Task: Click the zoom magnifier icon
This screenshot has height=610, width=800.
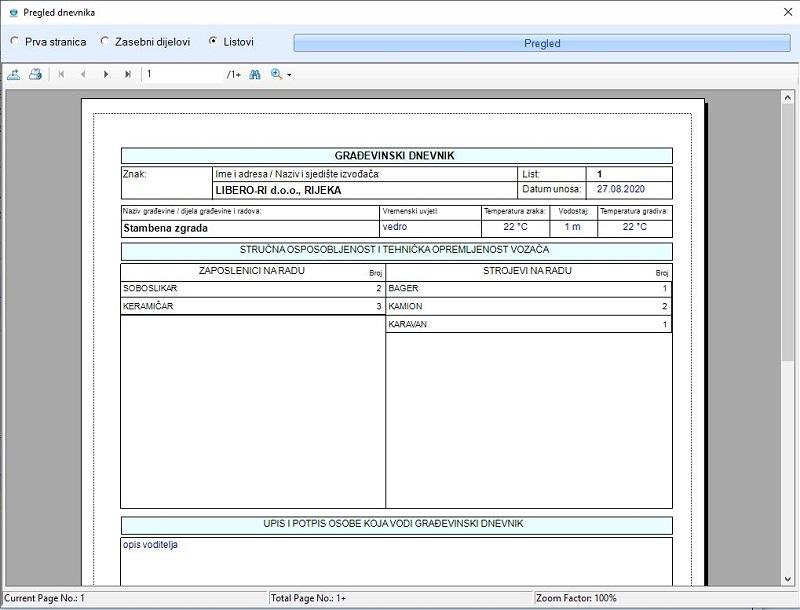Action: click(276, 74)
